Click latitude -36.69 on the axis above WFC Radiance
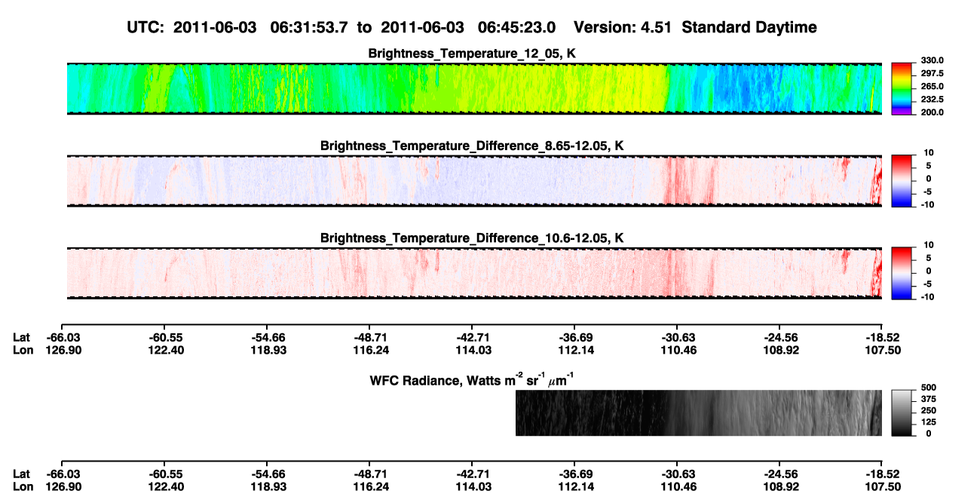Image resolution: width=980 pixels, height=503 pixels. pyautogui.click(x=575, y=337)
